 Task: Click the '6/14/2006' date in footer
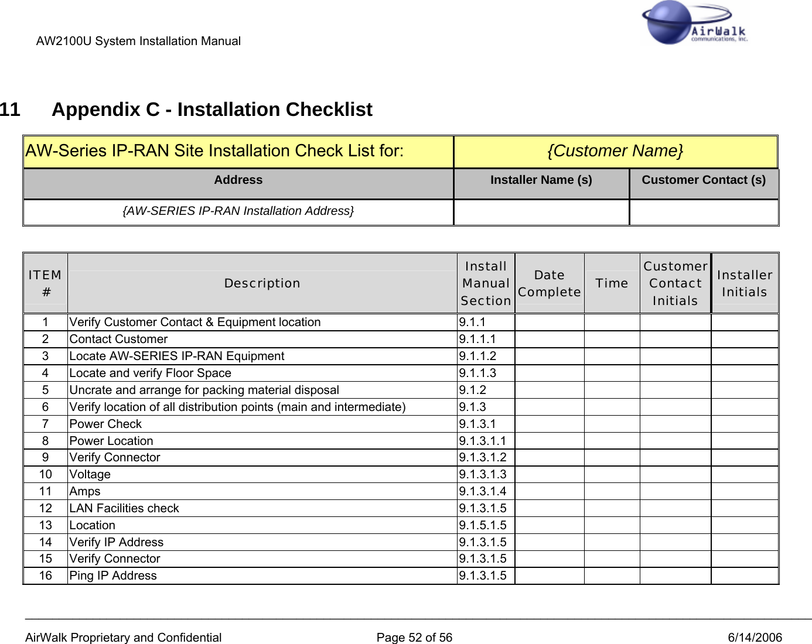click(755, 638)
